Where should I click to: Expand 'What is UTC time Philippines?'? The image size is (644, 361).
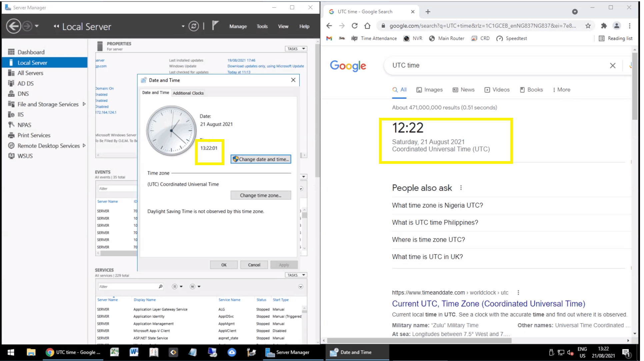pos(511,223)
